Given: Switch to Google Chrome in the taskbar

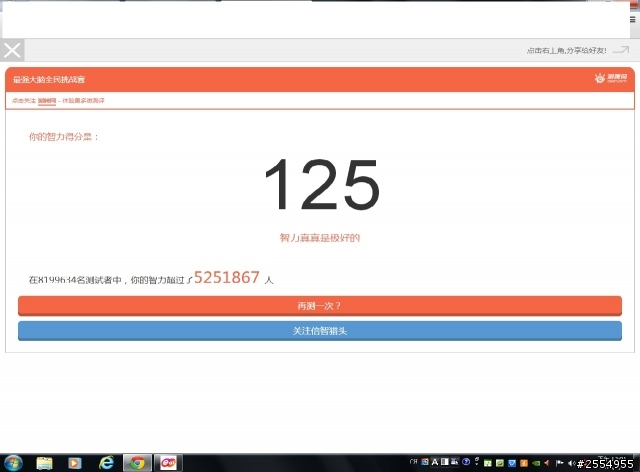Looking at the screenshot, I should [x=138, y=463].
